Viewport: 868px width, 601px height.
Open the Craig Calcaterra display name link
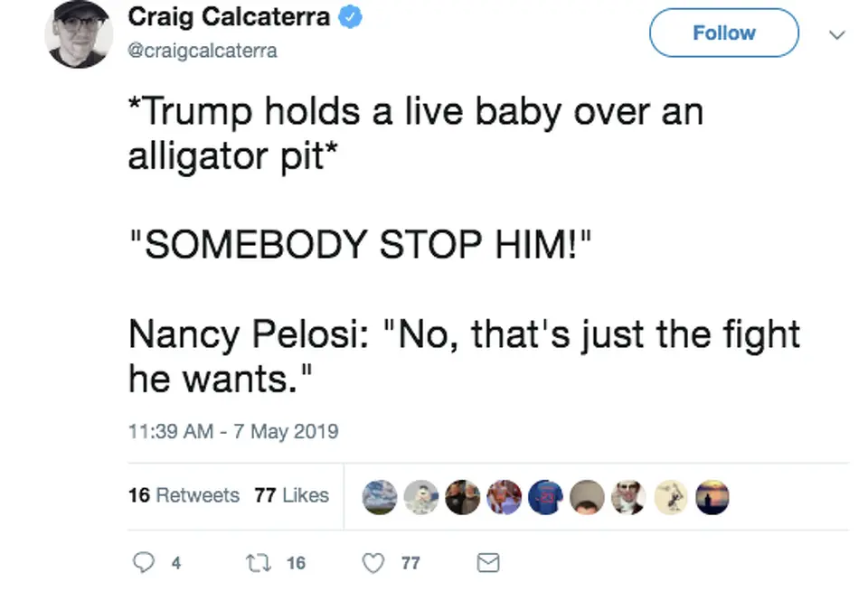[229, 16]
